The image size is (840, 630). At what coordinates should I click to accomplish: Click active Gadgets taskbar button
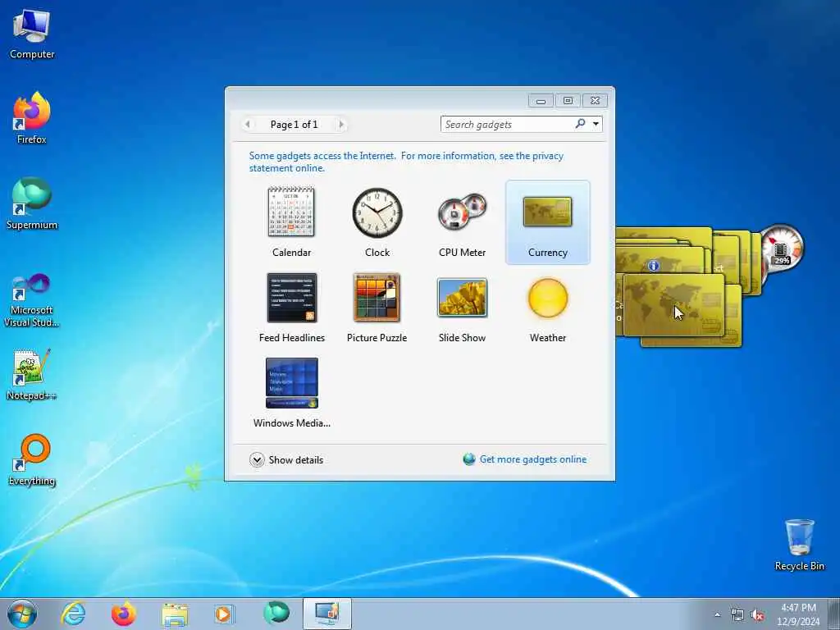point(326,614)
